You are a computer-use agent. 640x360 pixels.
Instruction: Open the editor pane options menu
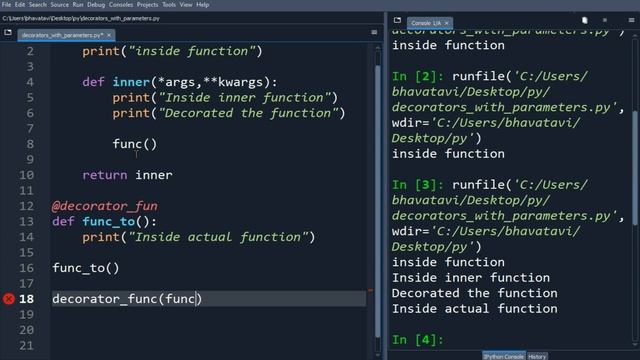coord(374,32)
